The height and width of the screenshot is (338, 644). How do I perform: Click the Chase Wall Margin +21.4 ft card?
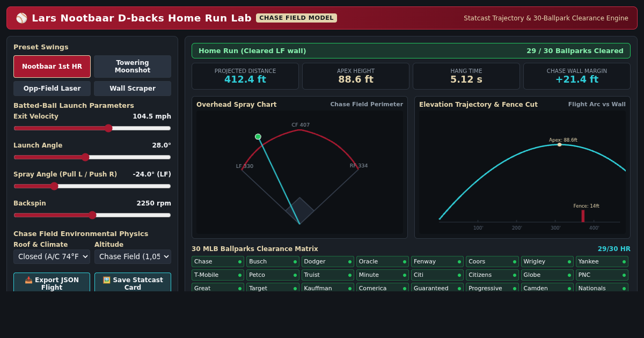577,76
